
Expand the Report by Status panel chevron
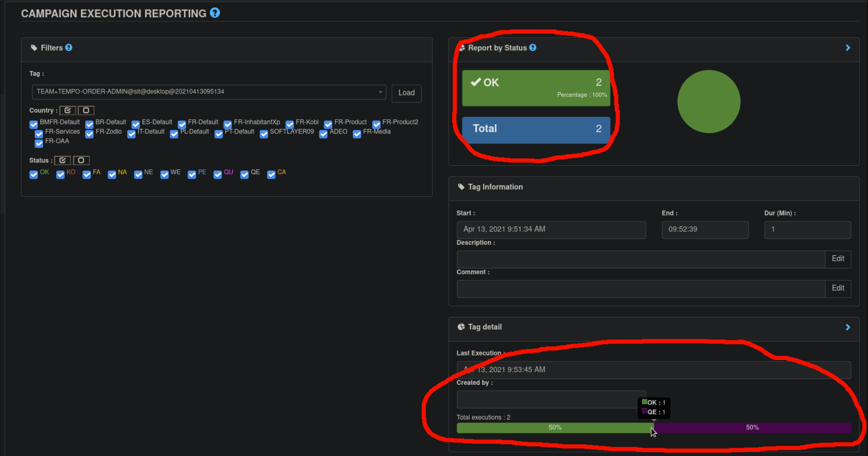(x=848, y=47)
